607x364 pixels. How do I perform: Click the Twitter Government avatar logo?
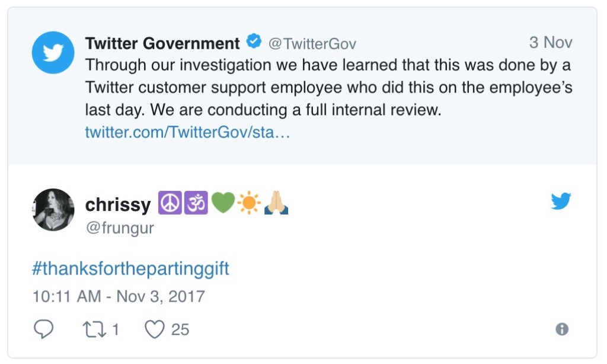pyautogui.click(x=53, y=53)
